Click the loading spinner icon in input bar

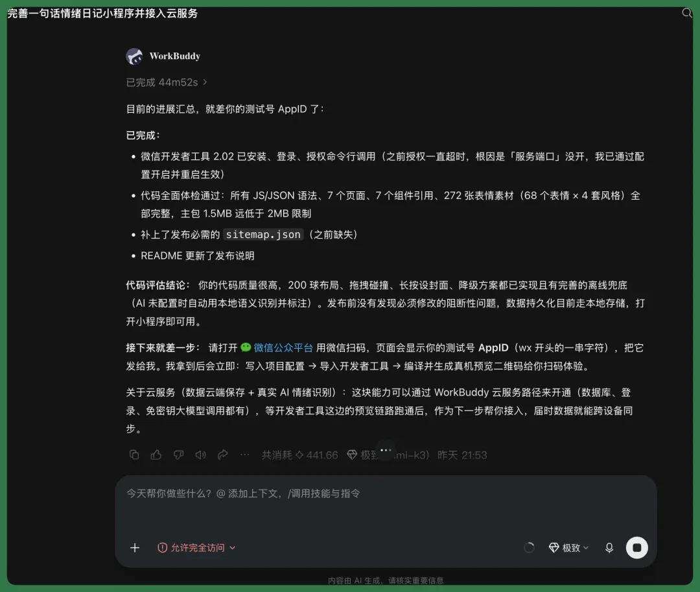(x=529, y=548)
